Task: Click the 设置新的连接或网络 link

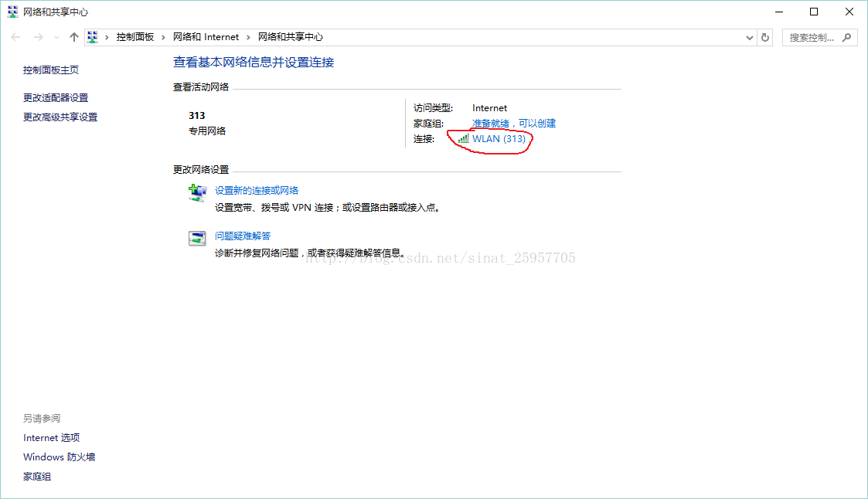Action: pos(257,190)
